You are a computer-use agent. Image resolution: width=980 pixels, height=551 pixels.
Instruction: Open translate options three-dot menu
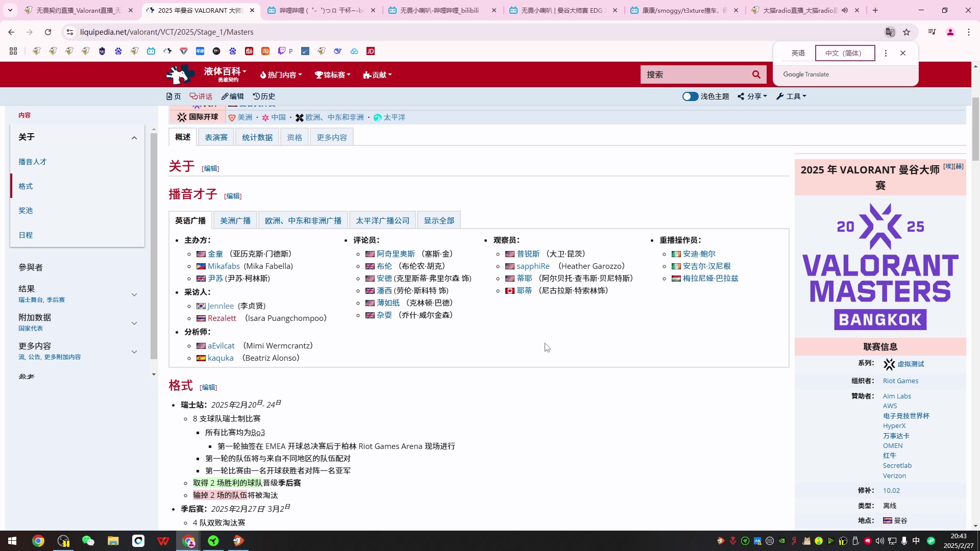(886, 53)
